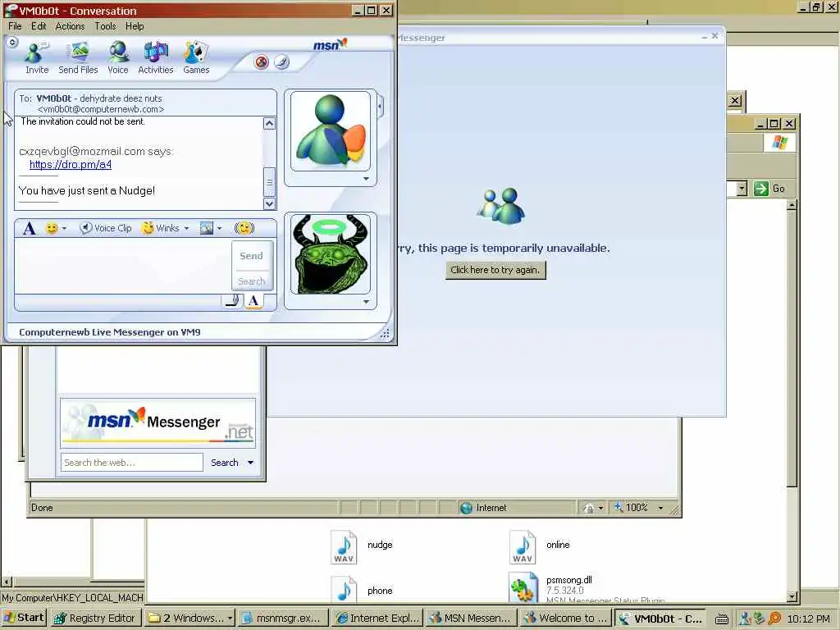Open Send Files in the conversation toolbar
Image resolution: width=840 pixels, height=630 pixels.
[78, 58]
